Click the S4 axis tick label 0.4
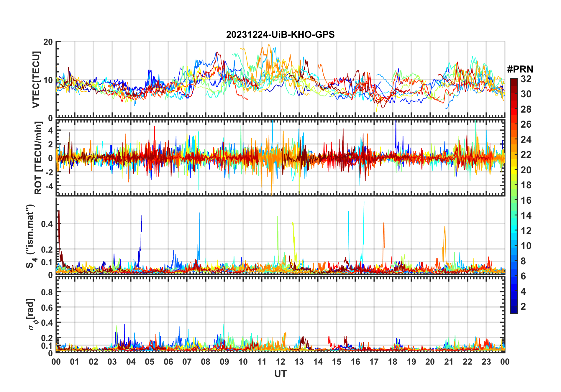Viewport: 561px width, 392px height. (47, 224)
